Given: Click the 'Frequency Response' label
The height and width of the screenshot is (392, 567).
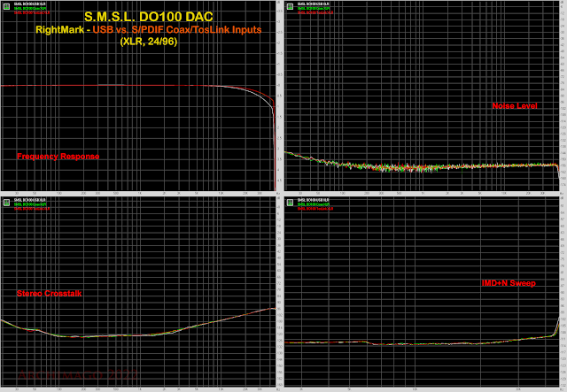Looking at the screenshot, I should point(58,157).
